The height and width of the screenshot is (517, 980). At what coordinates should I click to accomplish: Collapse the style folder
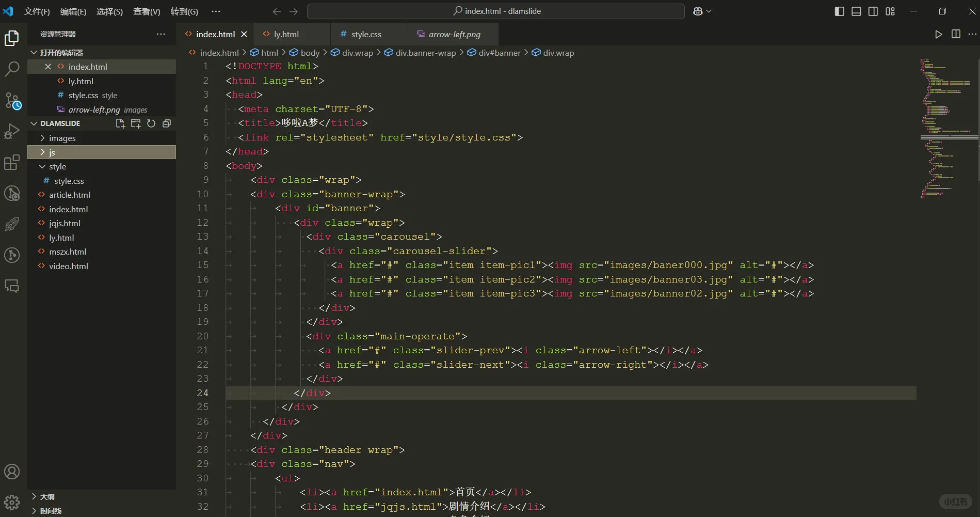coord(42,166)
